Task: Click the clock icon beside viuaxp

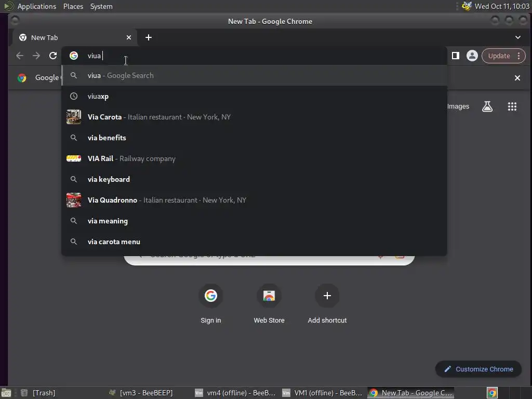Action: 74,96
